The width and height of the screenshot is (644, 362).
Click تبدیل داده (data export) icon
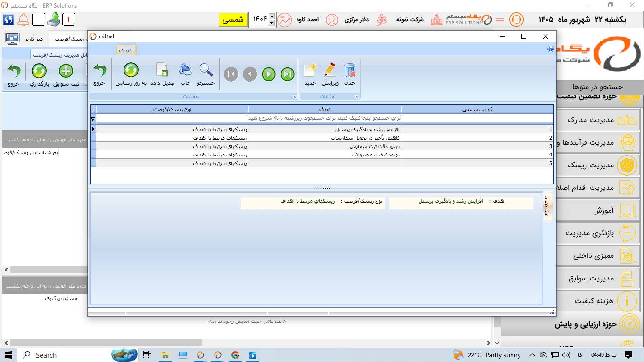[x=162, y=71]
